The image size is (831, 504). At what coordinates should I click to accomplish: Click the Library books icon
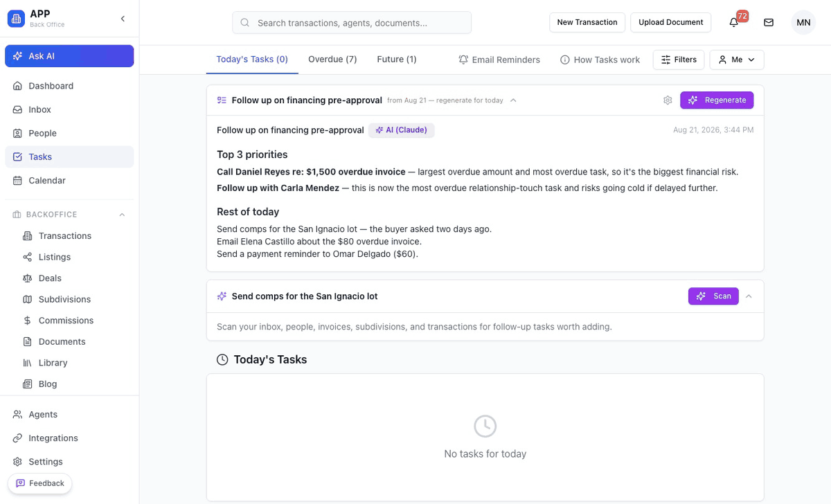pyautogui.click(x=28, y=363)
